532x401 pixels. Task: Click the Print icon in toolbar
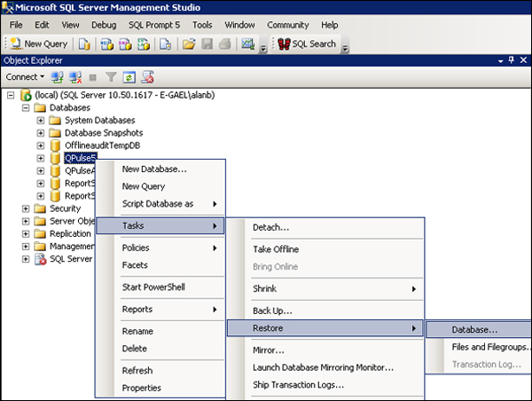225,43
